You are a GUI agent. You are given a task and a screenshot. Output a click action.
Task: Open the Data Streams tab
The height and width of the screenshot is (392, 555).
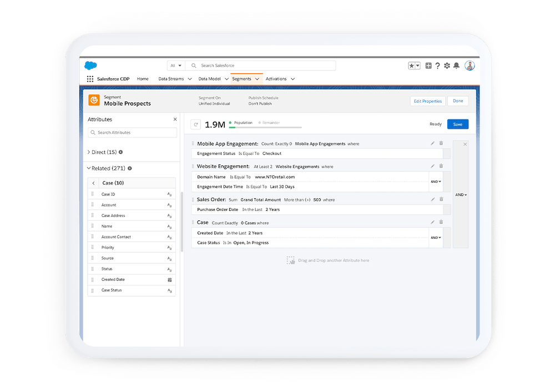[171, 79]
